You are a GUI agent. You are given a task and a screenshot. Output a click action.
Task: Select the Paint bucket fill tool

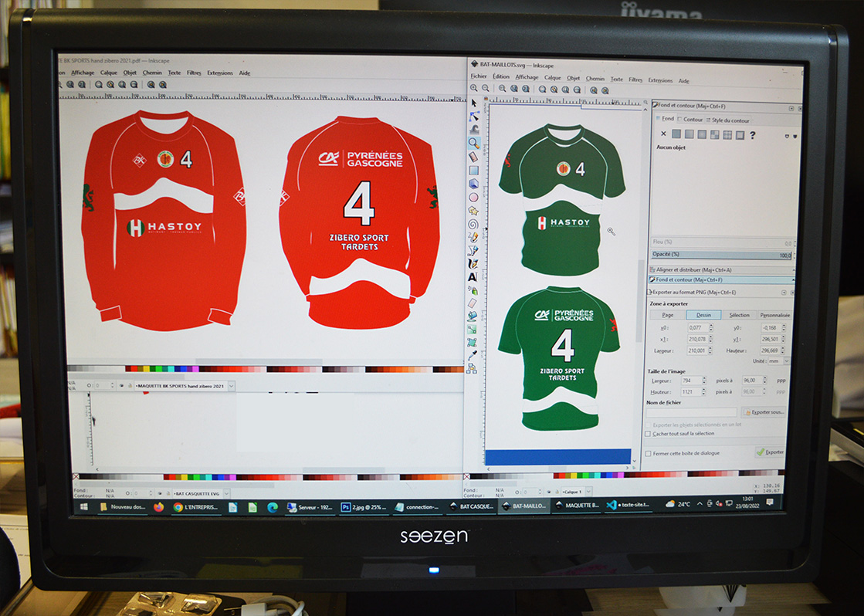click(x=473, y=316)
